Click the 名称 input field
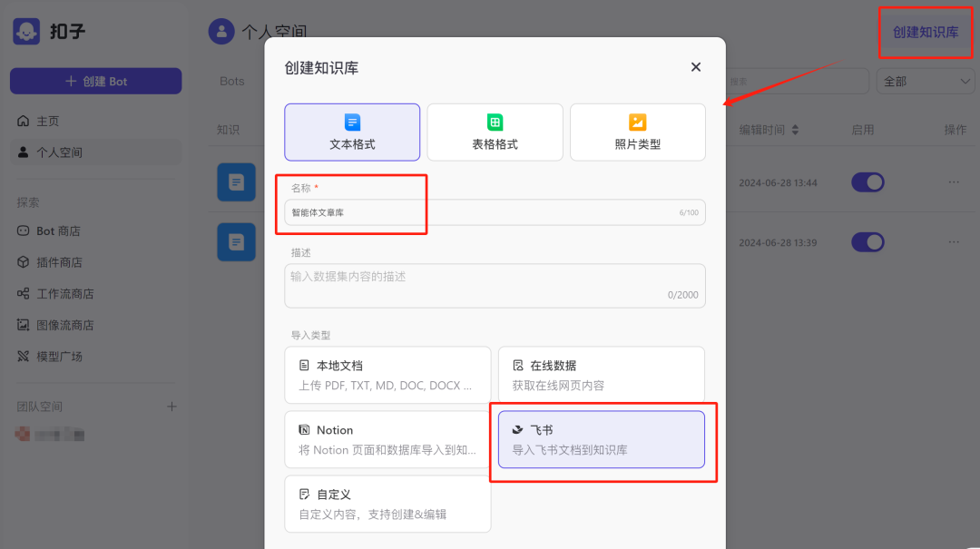980x549 pixels. click(x=495, y=212)
